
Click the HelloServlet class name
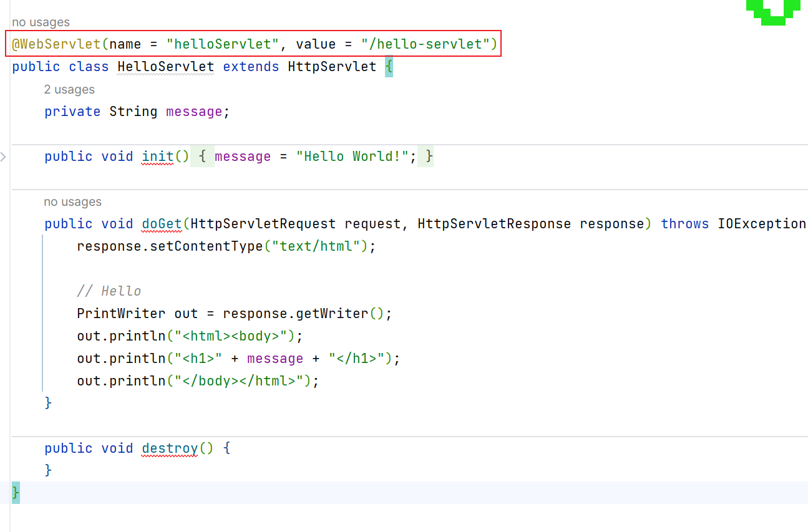pyautogui.click(x=166, y=67)
